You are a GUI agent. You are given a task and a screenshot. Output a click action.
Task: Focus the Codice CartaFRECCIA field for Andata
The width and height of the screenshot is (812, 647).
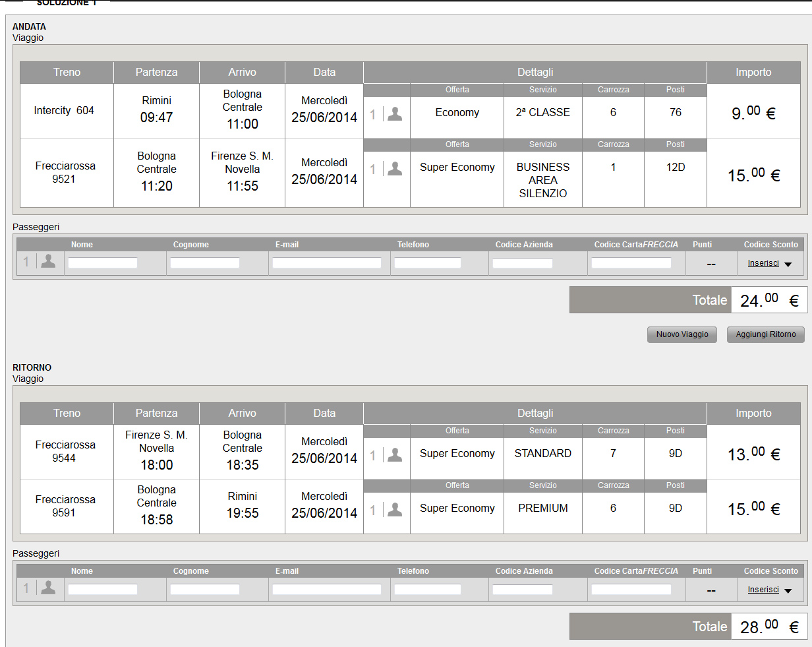tap(631, 262)
